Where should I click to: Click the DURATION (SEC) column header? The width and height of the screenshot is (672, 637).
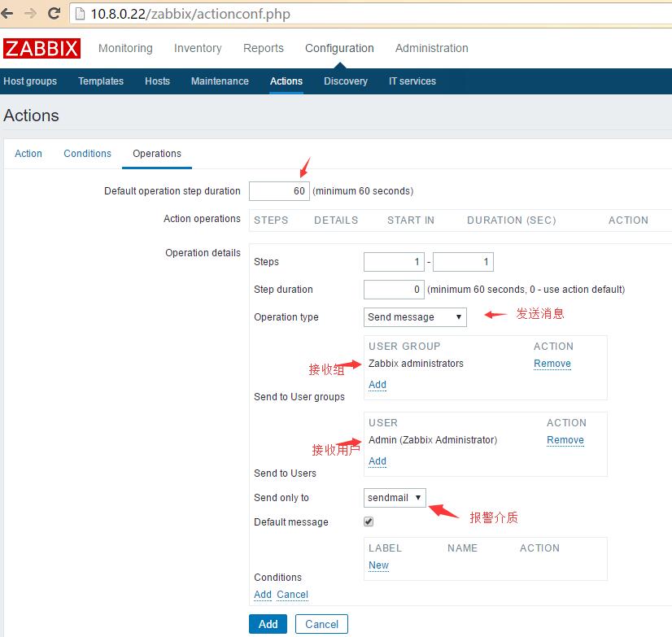[511, 220]
